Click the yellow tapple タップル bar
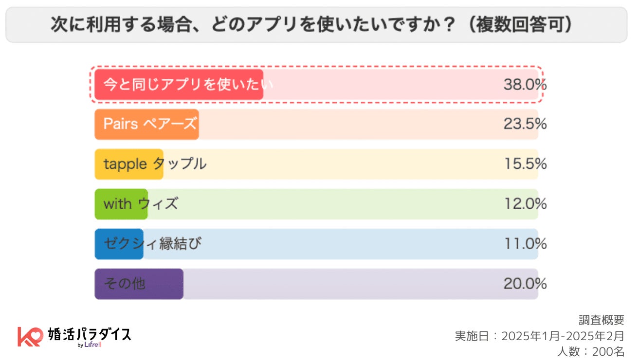This screenshot has width=639, height=364. click(x=129, y=164)
